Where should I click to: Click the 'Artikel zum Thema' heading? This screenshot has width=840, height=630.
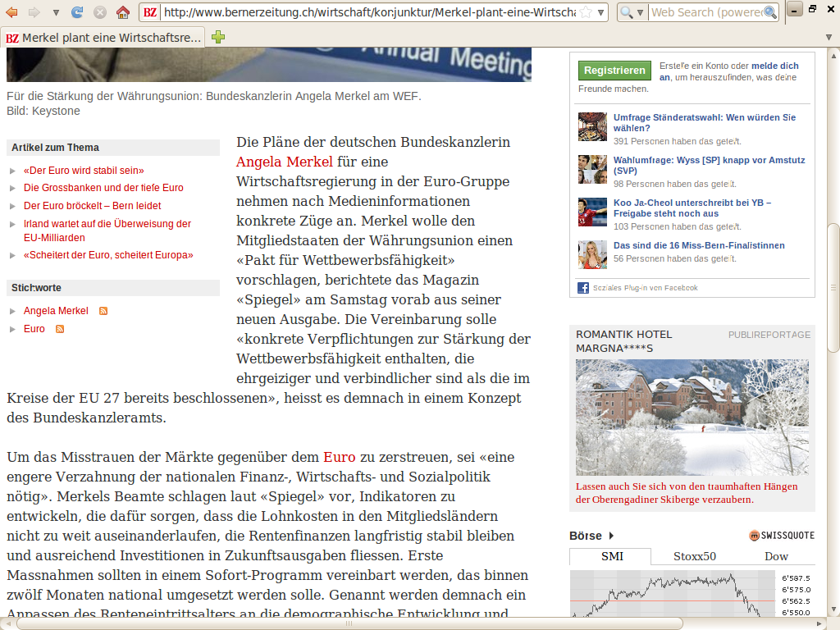(x=55, y=148)
